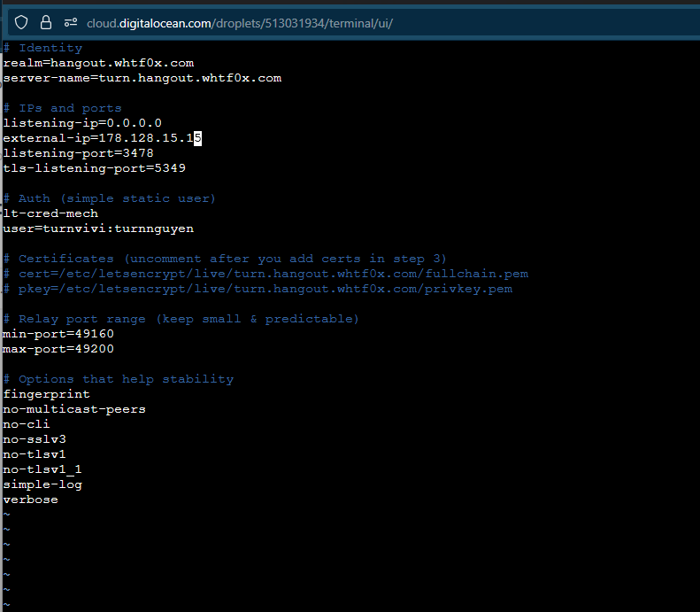Viewport: 700px width, 612px height.
Task: Click the commented cert= fullchain.pem line
Action: coord(265,274)
